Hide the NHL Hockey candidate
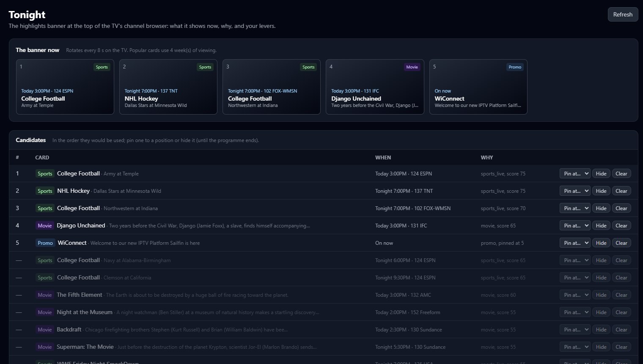This screenshot has height=364, width=643. click(601, 191)
